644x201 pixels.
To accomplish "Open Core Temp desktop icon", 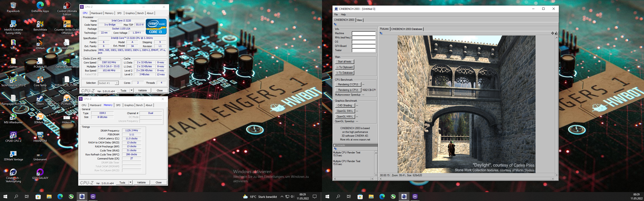I will [x=40, y=81].
